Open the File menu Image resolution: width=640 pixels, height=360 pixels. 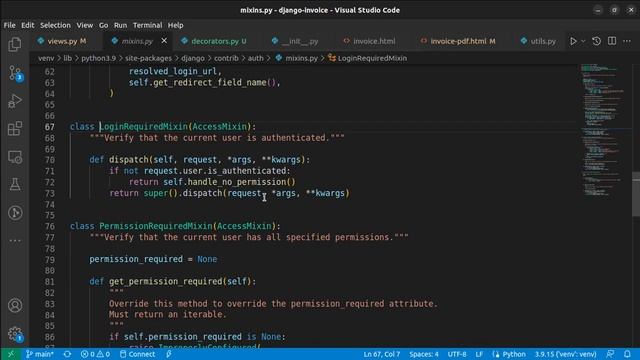pyautogui.click(x=9, y=25)
